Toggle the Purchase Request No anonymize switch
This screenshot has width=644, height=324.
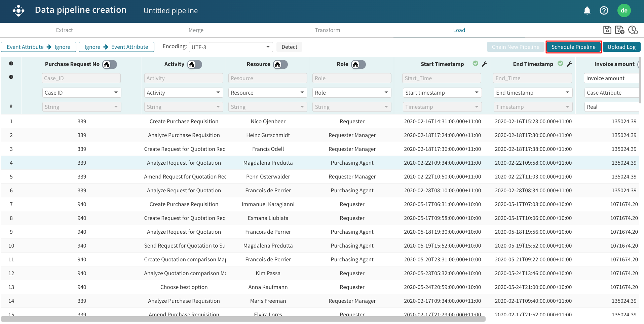pos(109,64)
